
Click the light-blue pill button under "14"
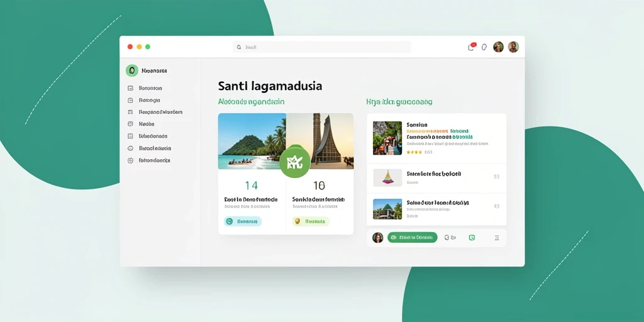click(243, 221)
